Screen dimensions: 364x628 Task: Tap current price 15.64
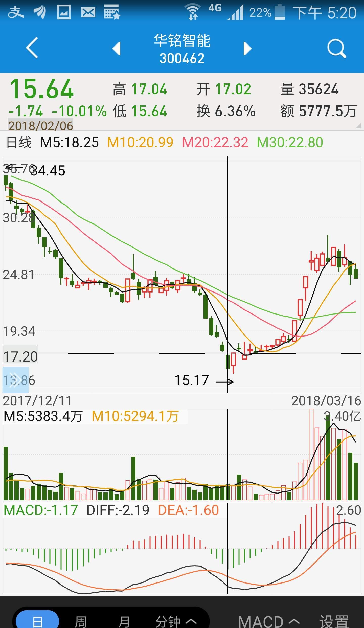click(x=42, y=89)
